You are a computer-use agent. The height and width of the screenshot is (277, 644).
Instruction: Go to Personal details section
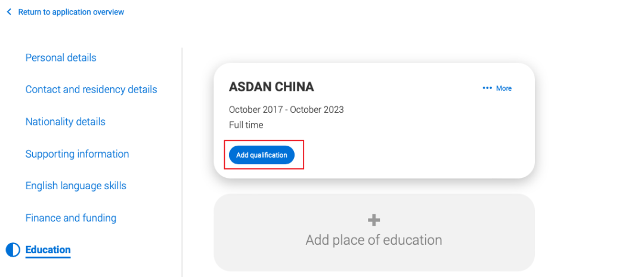point(61,57)
